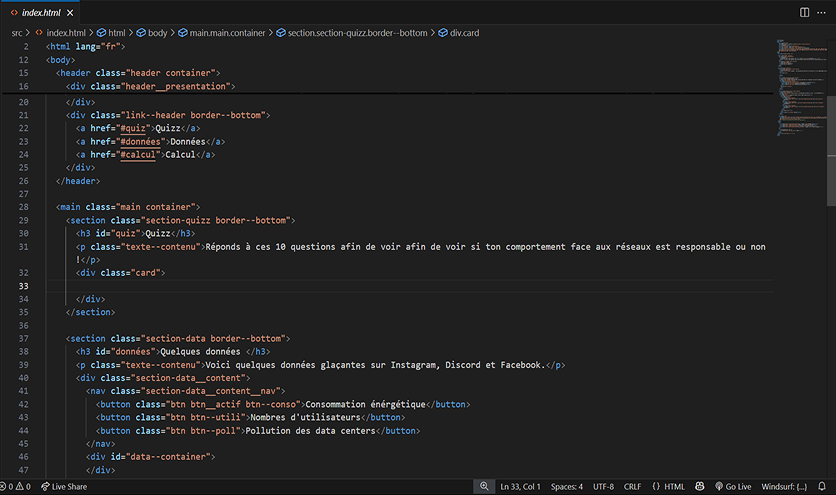Click the sticky header__presentation div line

[150, 86]
